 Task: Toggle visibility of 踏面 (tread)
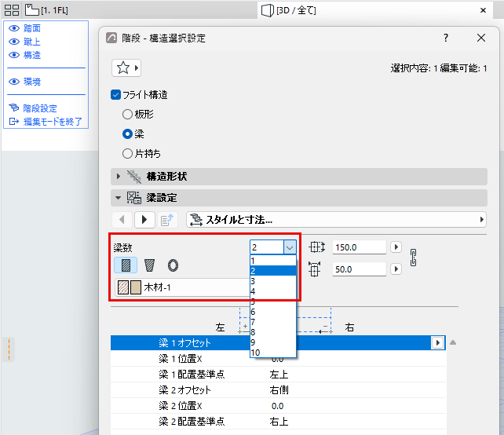(x=14, y=28)
